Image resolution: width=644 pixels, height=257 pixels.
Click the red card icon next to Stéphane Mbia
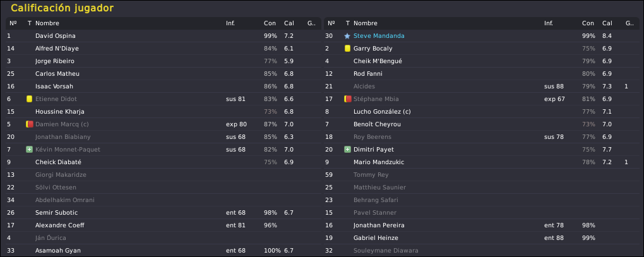coord(347,99)
